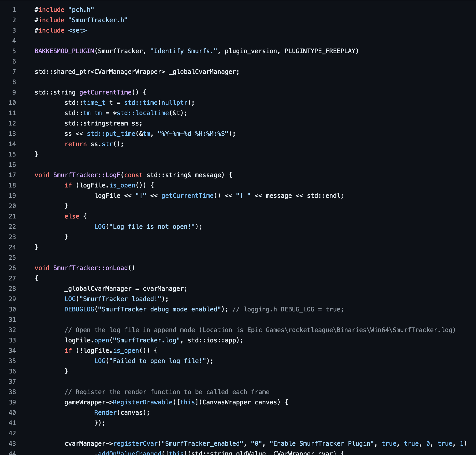
Task: Click the BAKKESMOD_PLUGIN macro name
Action: coord(65,51)
